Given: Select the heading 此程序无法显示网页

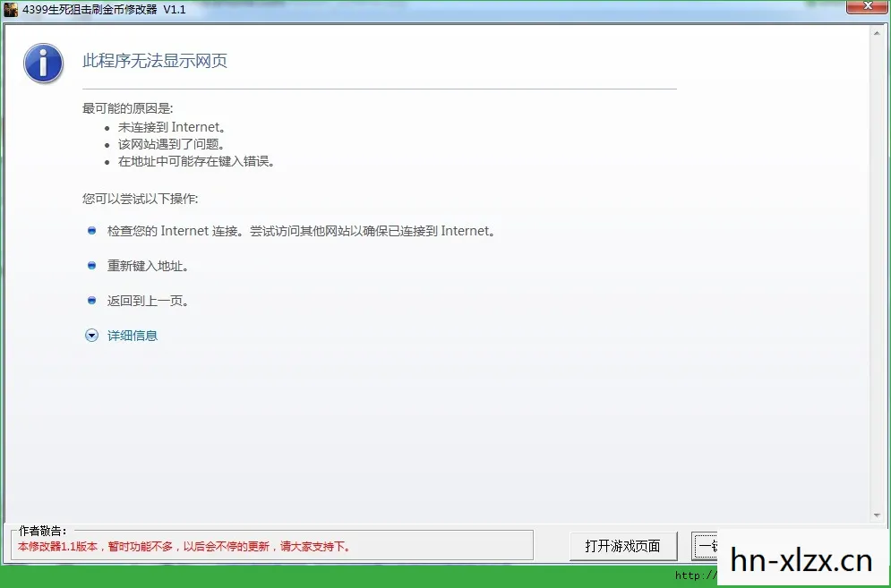Looking at the screenshot, I should click(x=155, y=61).
